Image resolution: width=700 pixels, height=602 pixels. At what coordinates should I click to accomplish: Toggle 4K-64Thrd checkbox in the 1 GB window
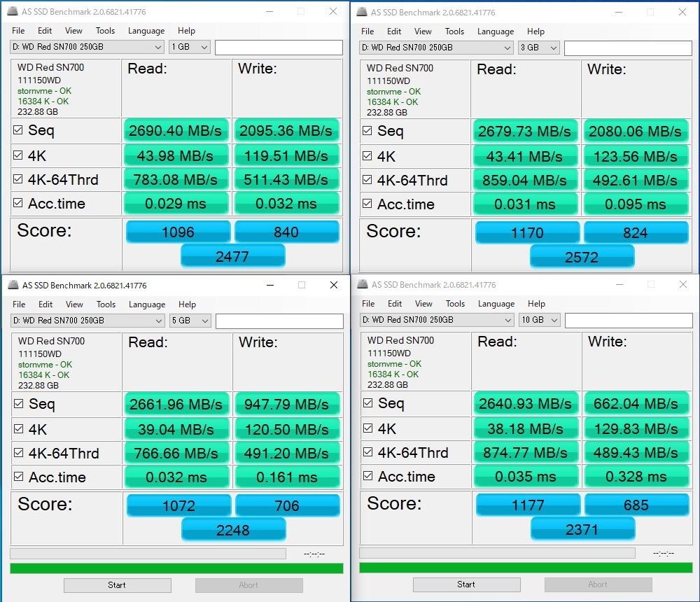pyautogui.click(x=18, y=179)
